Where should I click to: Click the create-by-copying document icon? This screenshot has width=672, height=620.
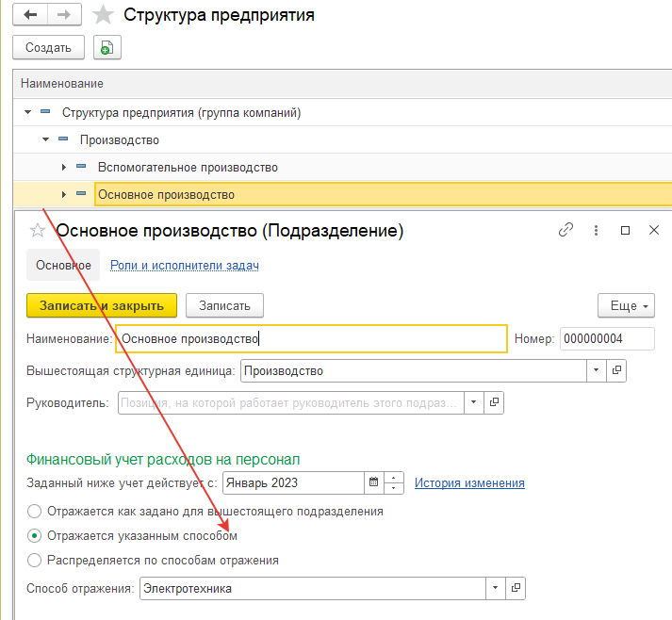coord(107,47)
